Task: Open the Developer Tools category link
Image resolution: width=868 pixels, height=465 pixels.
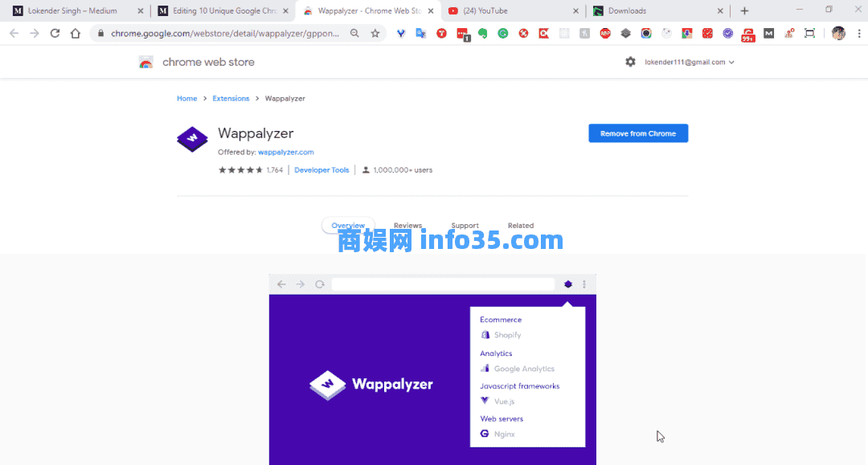Action: click(x=321, y=169)
